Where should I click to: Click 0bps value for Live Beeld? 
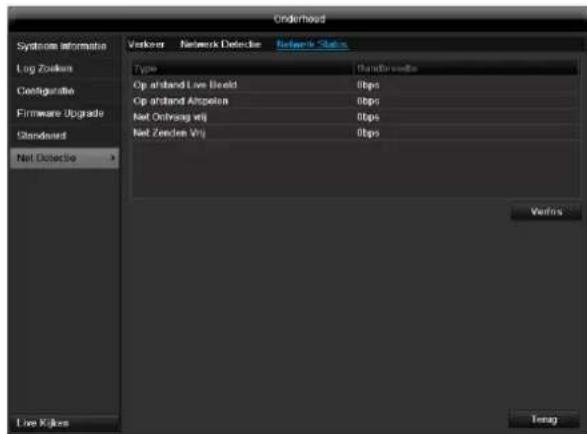tap(368, 85)
